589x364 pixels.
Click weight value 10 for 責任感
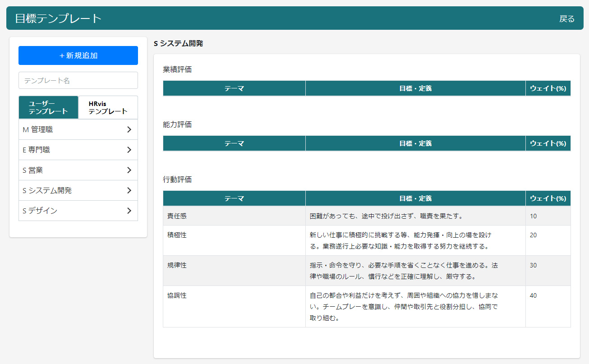point(534,216)
